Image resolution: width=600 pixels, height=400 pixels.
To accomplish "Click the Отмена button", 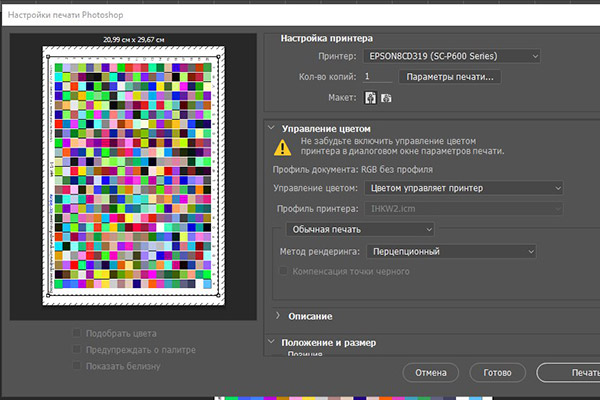I will coord(431,372).
